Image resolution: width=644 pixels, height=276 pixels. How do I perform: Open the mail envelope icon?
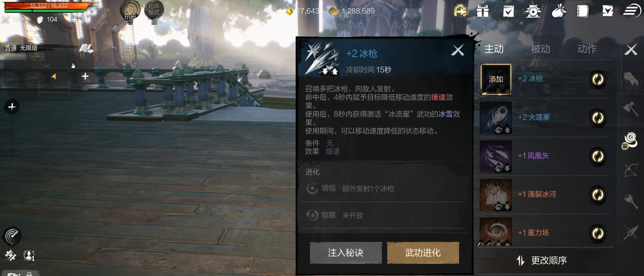click(x=608, y=11)
